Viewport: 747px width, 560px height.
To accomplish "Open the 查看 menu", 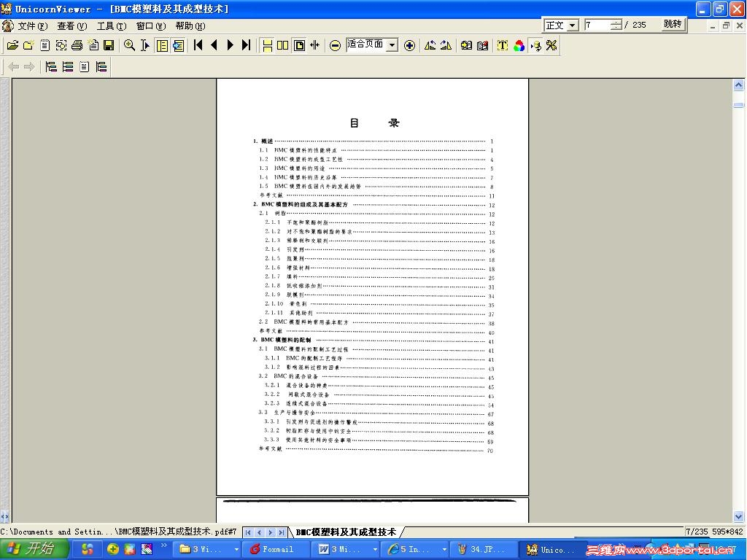I will (71, 26).
